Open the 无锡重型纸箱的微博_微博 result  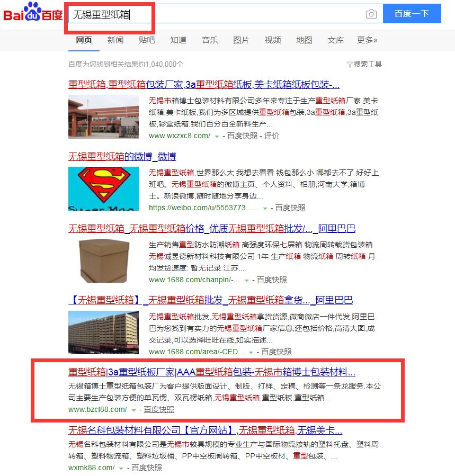pyautogui.click(x=122, y=156)
